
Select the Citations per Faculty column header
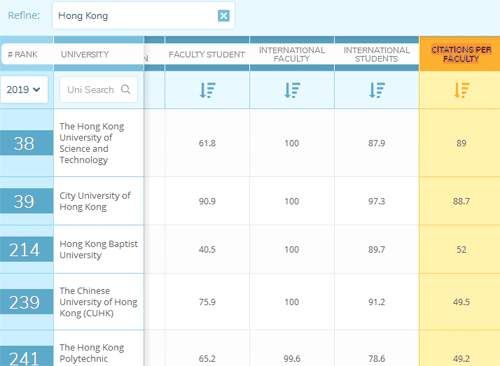click(x=461, y=54)
